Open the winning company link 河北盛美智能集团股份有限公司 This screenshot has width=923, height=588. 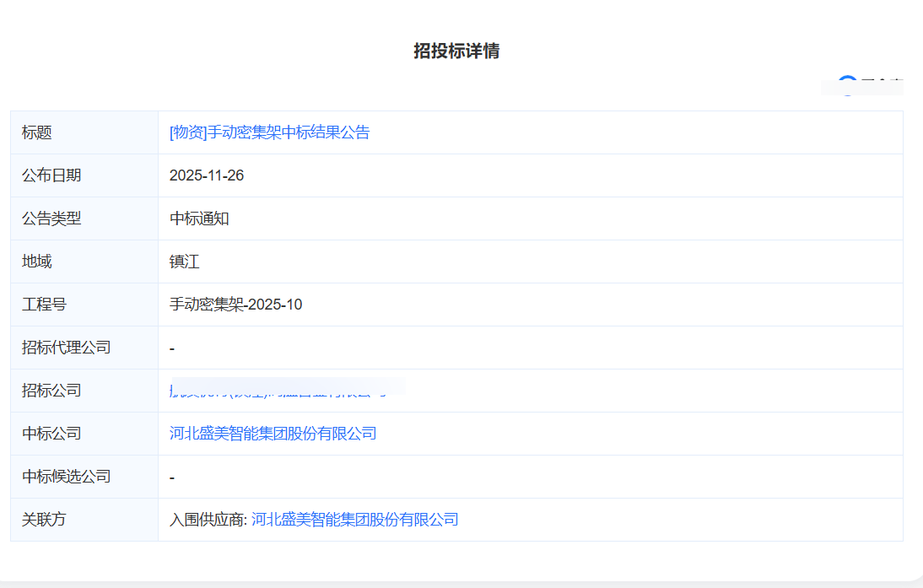pos(273,433)
